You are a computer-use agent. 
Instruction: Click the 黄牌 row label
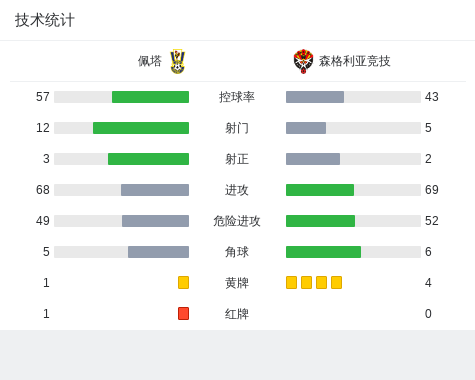237,283
